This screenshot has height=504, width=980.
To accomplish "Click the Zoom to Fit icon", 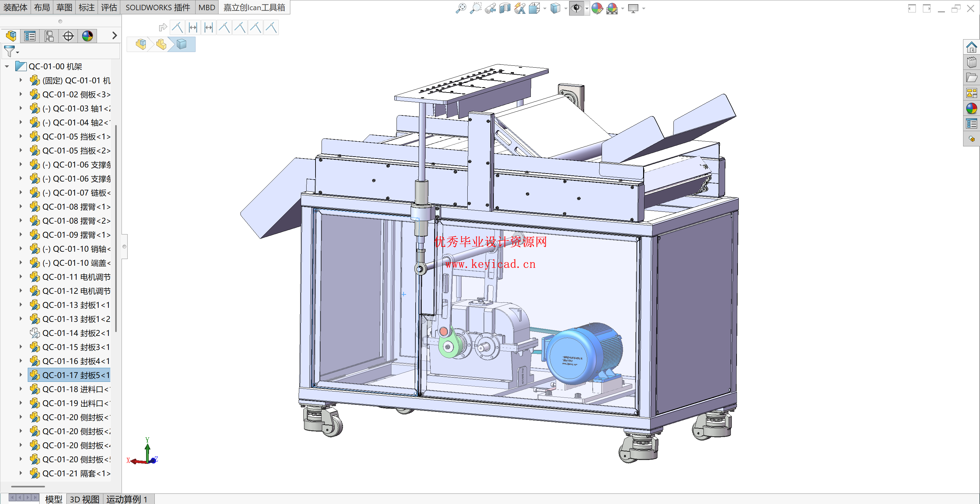I will (x=461, y=8).
